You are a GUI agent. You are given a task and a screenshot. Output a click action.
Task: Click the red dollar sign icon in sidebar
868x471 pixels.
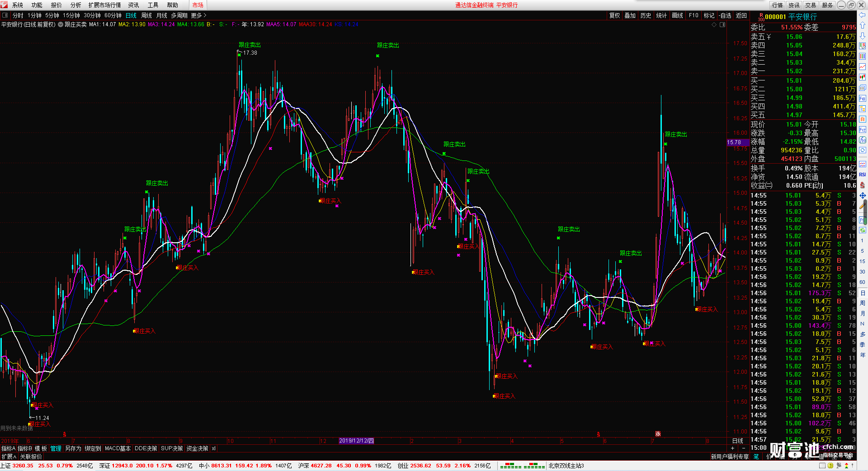[862, 184]
